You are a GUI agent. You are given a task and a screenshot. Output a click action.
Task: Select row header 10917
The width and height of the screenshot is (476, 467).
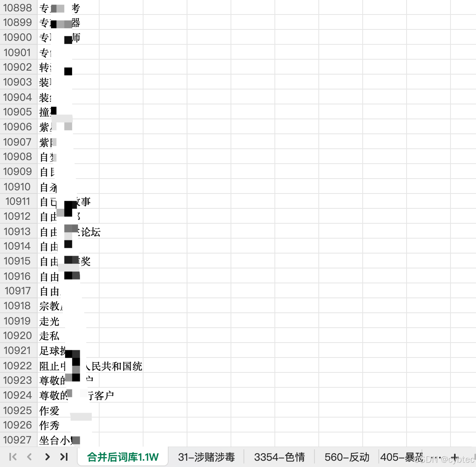point(18,291)
